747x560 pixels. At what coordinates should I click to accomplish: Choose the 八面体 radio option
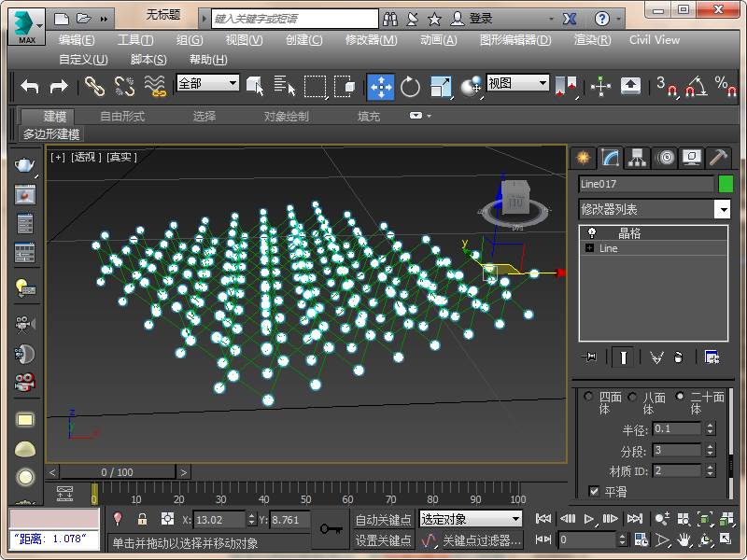pos(632,397)
